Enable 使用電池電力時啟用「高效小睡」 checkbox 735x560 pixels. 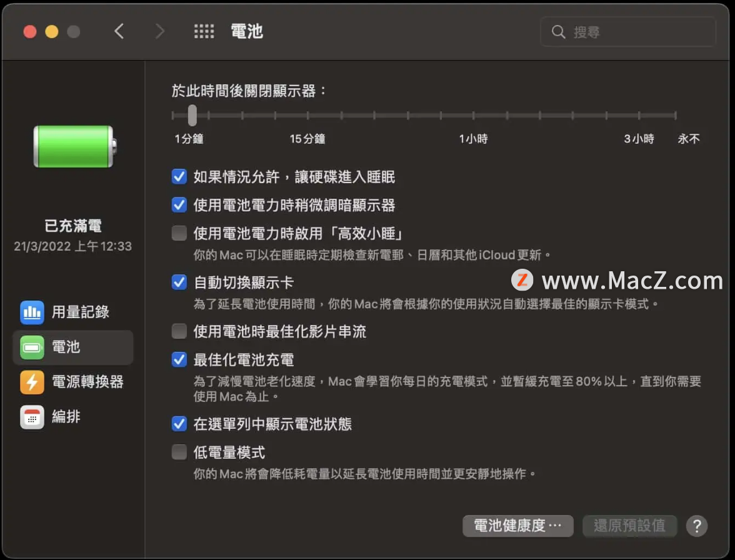179,233
